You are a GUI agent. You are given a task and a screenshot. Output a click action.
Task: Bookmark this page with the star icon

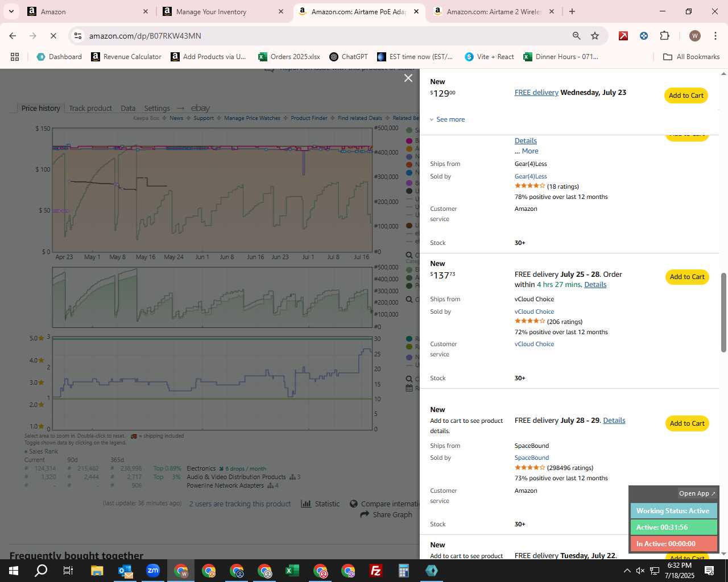click(595, 36)
